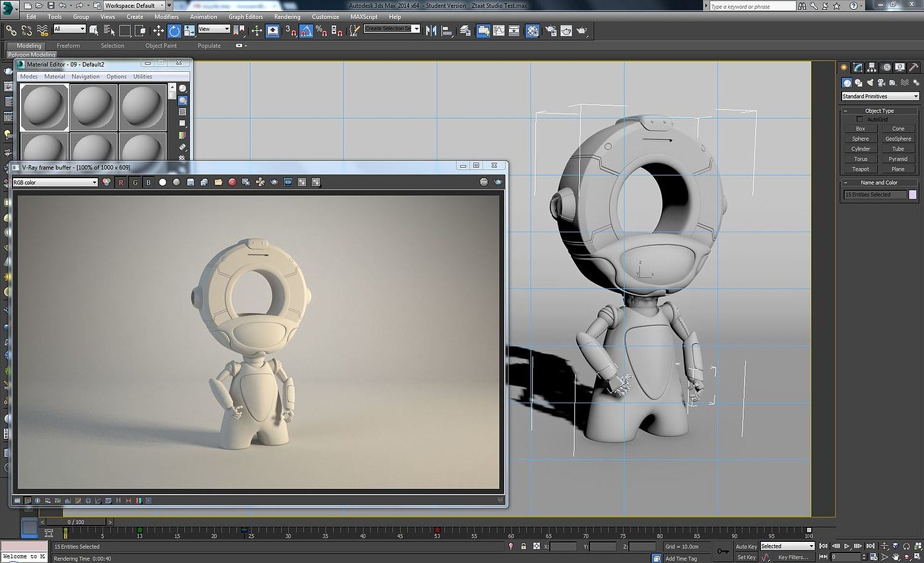Click the object color swatch
Viewport: 924px width, 563px height.
point(913,195)
